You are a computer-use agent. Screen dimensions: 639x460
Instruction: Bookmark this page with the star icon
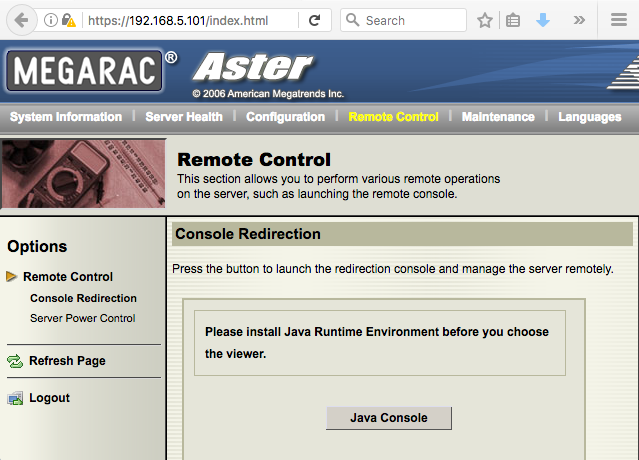click(485, 20)
